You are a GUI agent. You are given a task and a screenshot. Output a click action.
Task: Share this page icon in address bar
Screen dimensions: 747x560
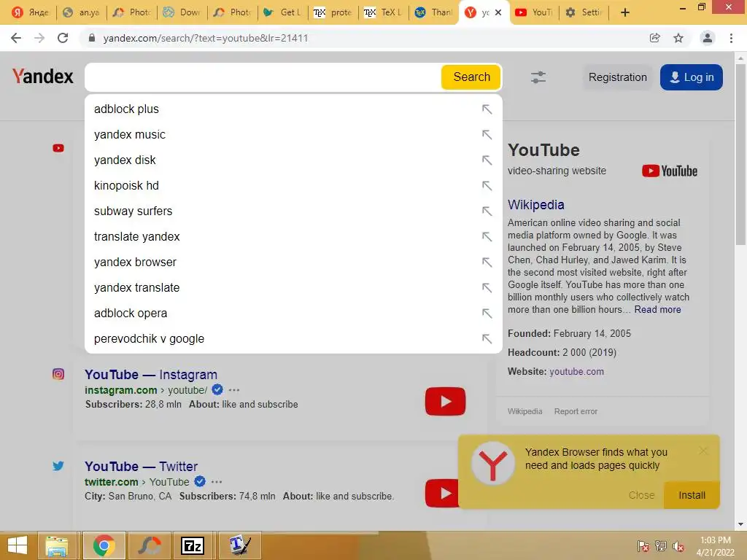pos(655,38)
